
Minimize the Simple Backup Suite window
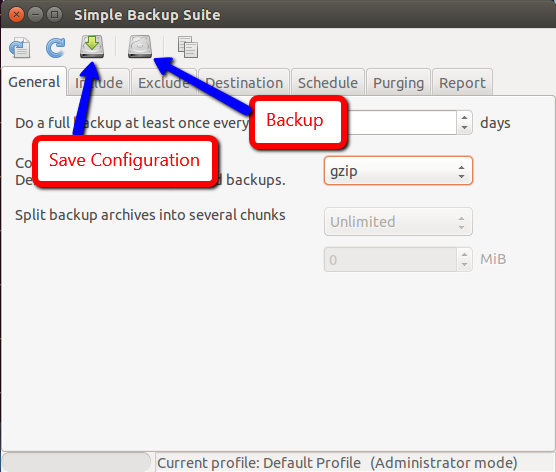pos(35,15)
